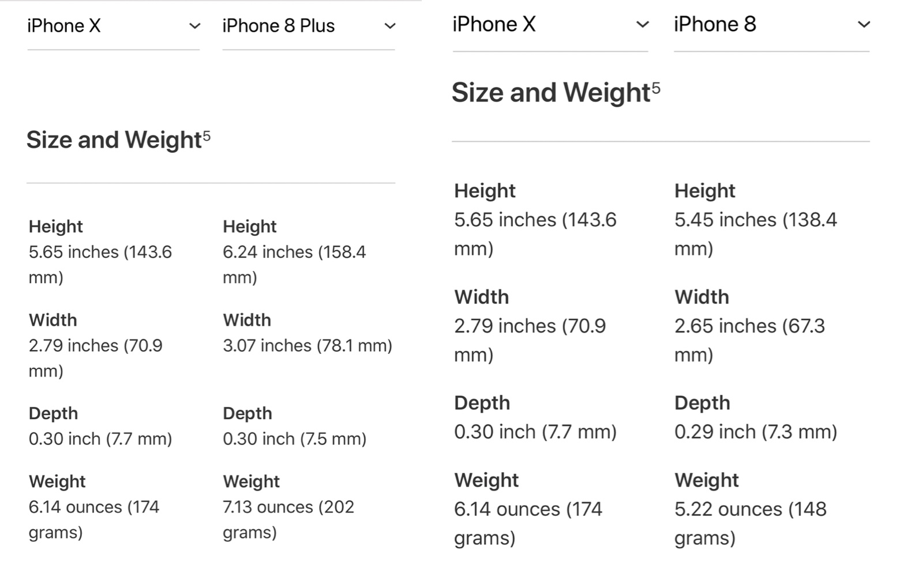900x588 pixels.
Task: Click the 0.30 inch (7.5 mm) depth value
Action: [x=295, y=439]
